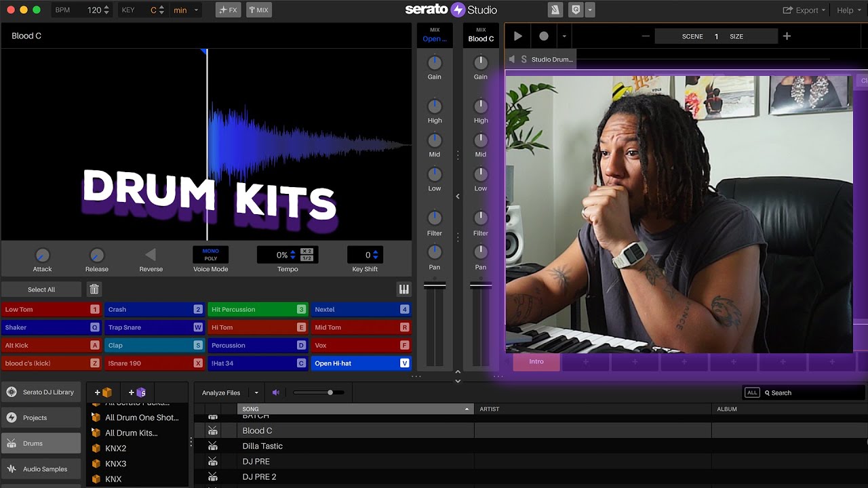This screenshot has height=488, width=868.
Task: Click the Q shield icon in top bar
Action: [x=576, y=10]
